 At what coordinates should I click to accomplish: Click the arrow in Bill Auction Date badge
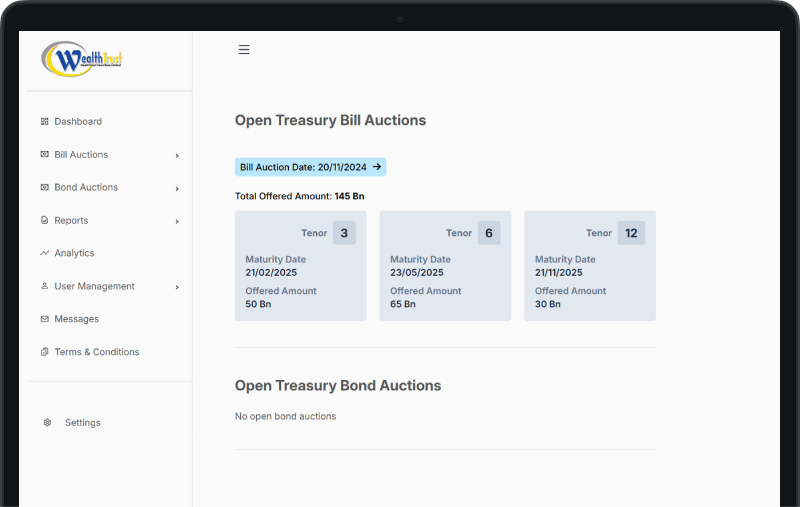tap(377, 167)
